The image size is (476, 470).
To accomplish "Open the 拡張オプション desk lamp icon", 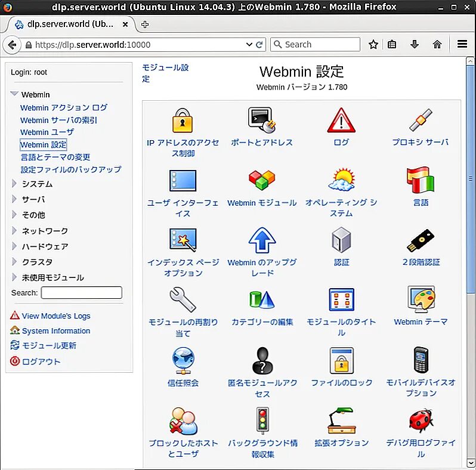I will tap(342, 420).
